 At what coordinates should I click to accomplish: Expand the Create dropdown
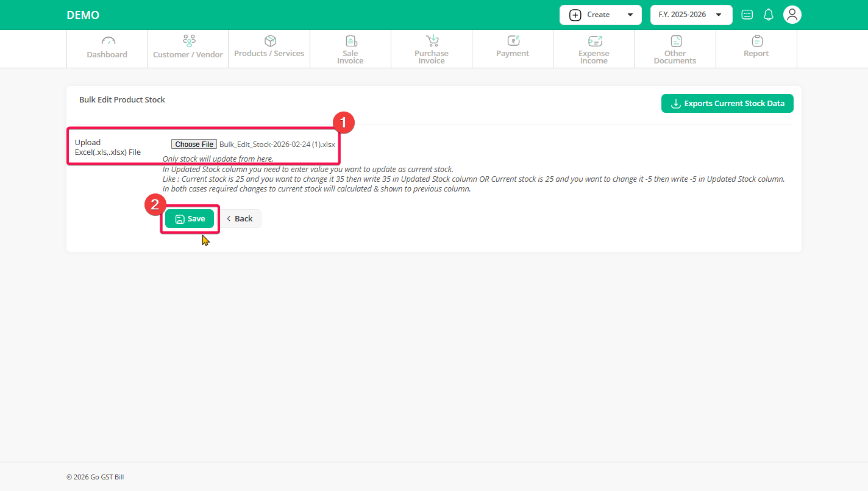click(x=600, y=15)
